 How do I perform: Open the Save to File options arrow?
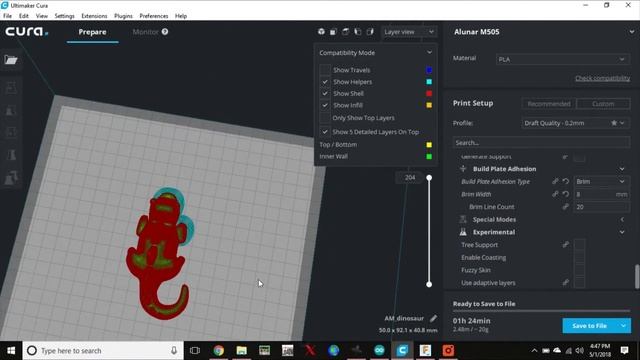(623, 326)
